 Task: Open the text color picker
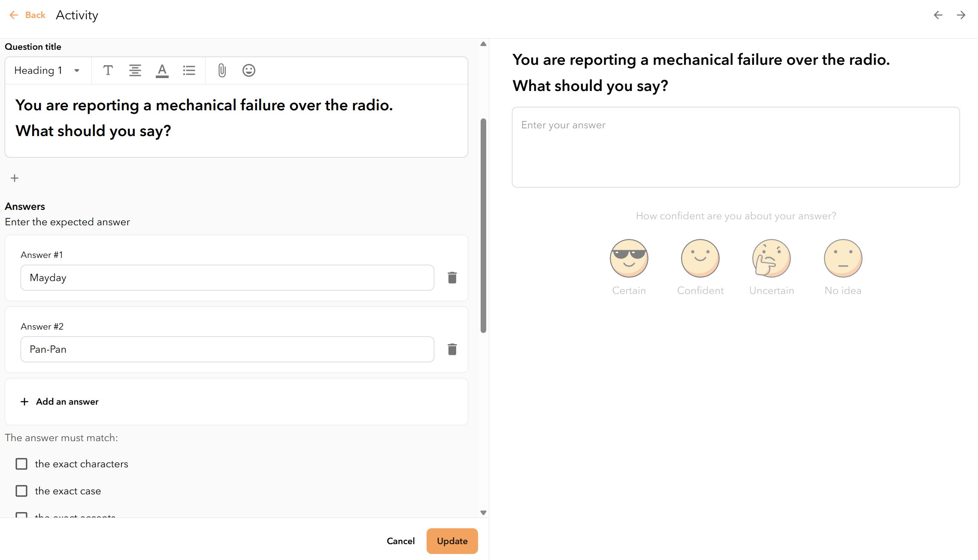tap(162, 70)
